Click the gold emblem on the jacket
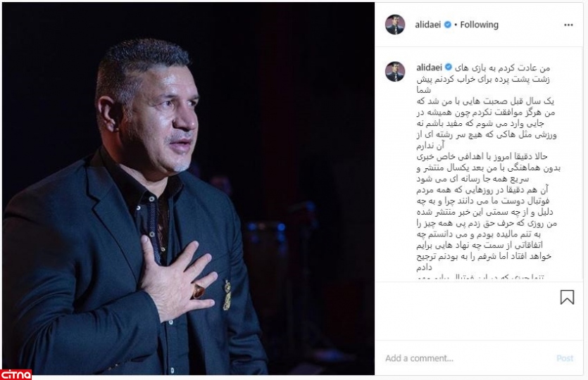 227,296
